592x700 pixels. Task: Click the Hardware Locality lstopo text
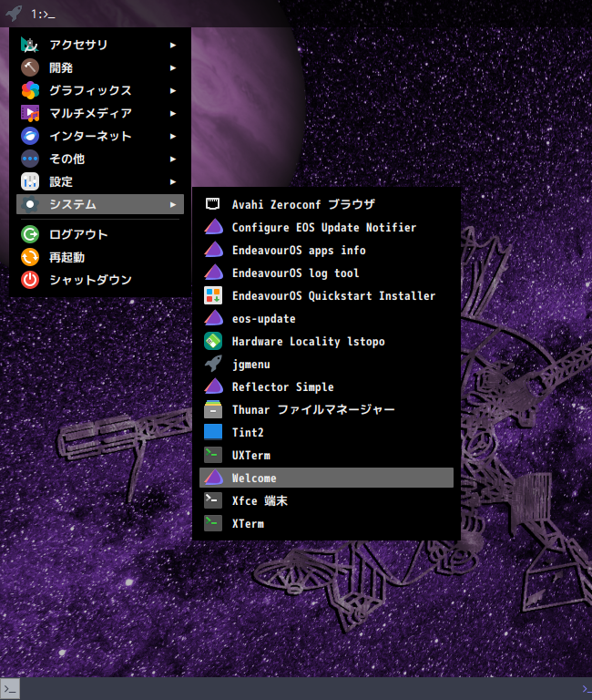(x=308, y=342)
